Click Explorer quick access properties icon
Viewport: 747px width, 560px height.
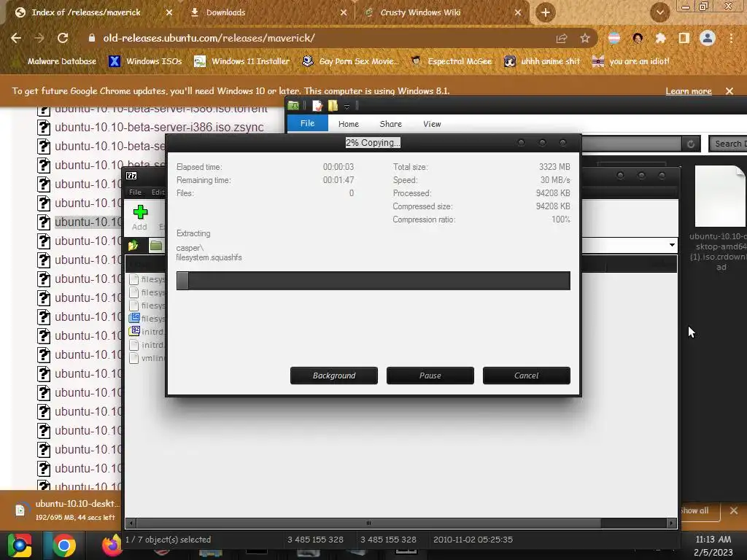pyautogui.click(x=317, y=106)
